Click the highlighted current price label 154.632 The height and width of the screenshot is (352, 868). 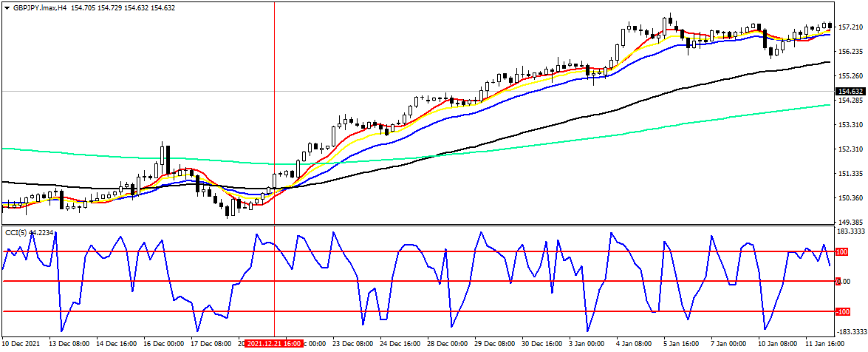[x=852, y=92]
